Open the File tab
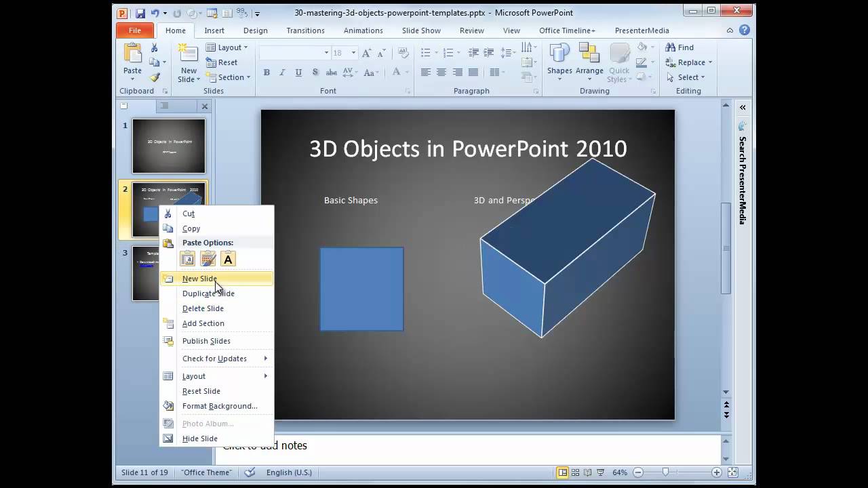The image size is (868, 488). pyautogui.click(x=135, y=30)
